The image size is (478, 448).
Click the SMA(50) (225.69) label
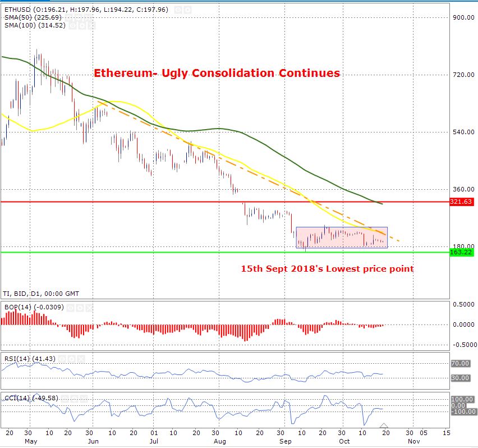(33, 17)
